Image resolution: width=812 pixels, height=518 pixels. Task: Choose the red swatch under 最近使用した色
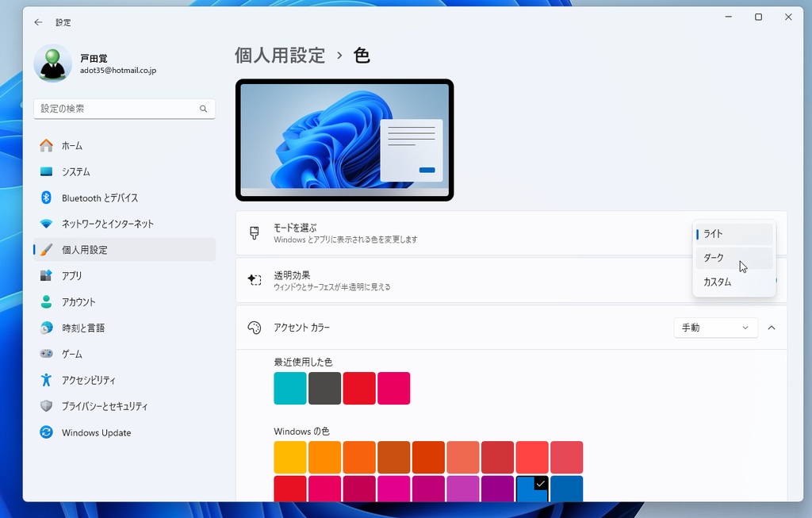pyautogui.click(x=359, y=388)
